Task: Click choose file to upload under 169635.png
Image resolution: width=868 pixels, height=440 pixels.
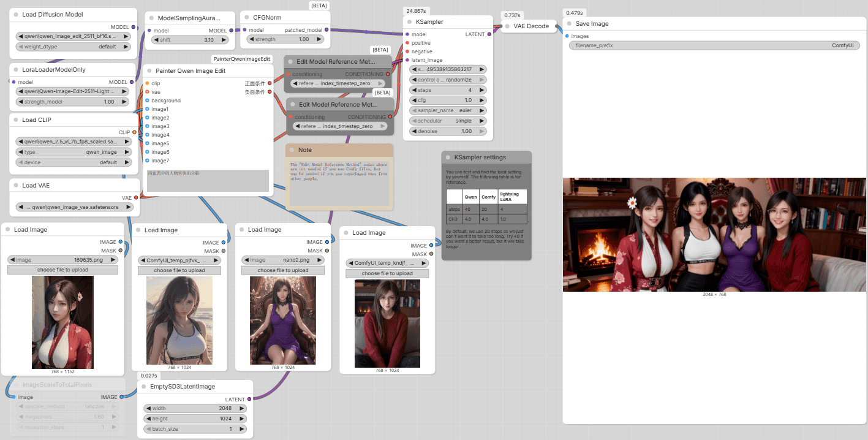Action: [x=62, y=270]
